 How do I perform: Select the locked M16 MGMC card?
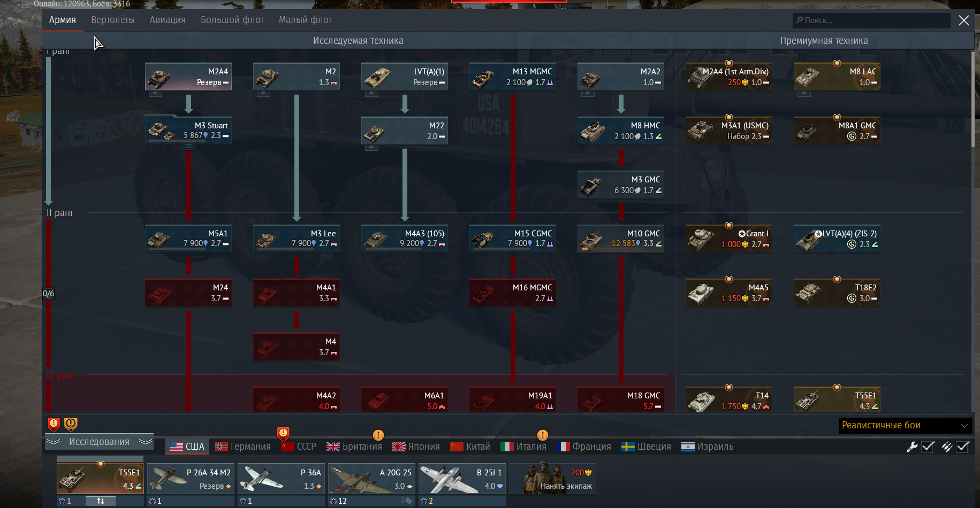tap(513, 293)
